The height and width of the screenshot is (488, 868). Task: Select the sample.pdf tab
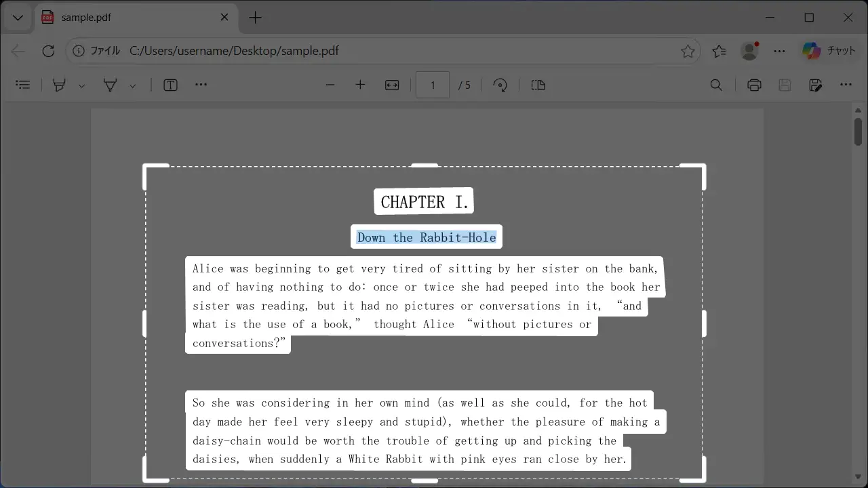pos(129,18)
